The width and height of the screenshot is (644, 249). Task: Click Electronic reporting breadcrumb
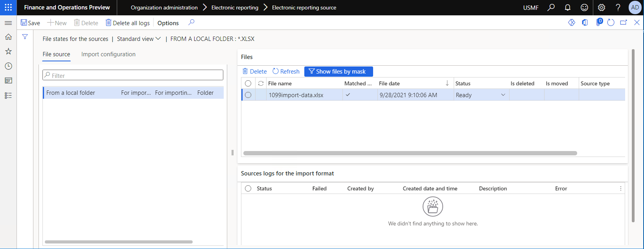point(235,7)
